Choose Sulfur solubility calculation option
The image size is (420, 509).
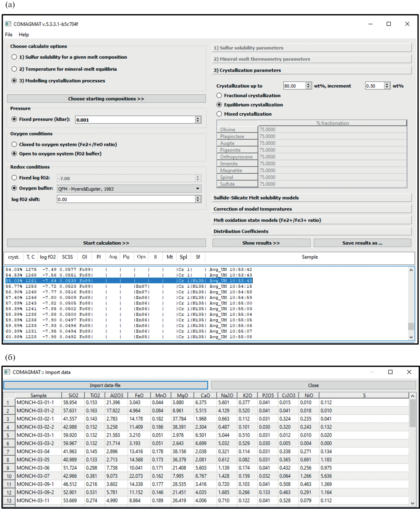14,57
